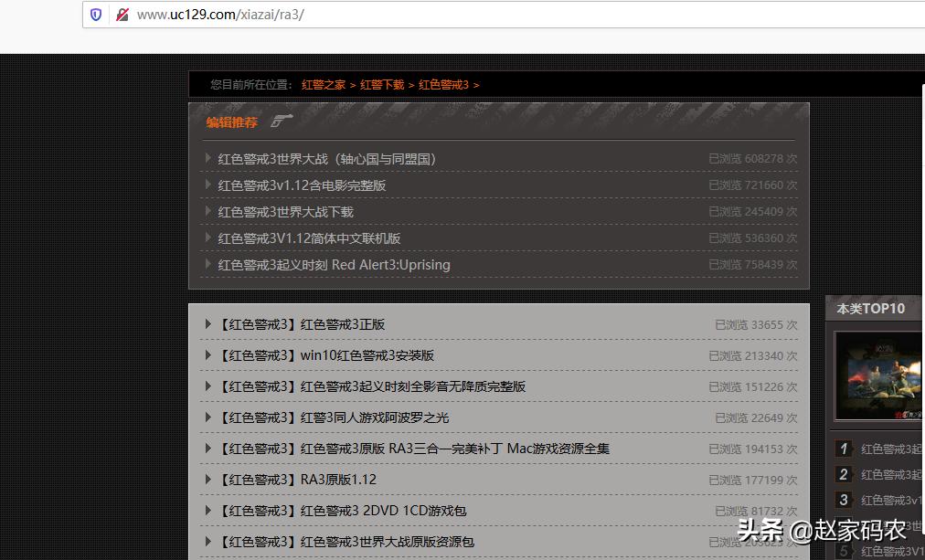925x560 pixels.
Task: Open 红色警戒3V1.12简体中文联机版 link
Action: tap(309, 238)
